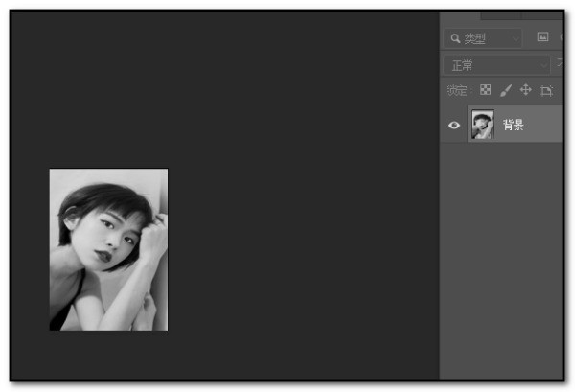Click the chevron arrow beside 类型
Screen dimensions: 575x392
[x=516, y=39]
